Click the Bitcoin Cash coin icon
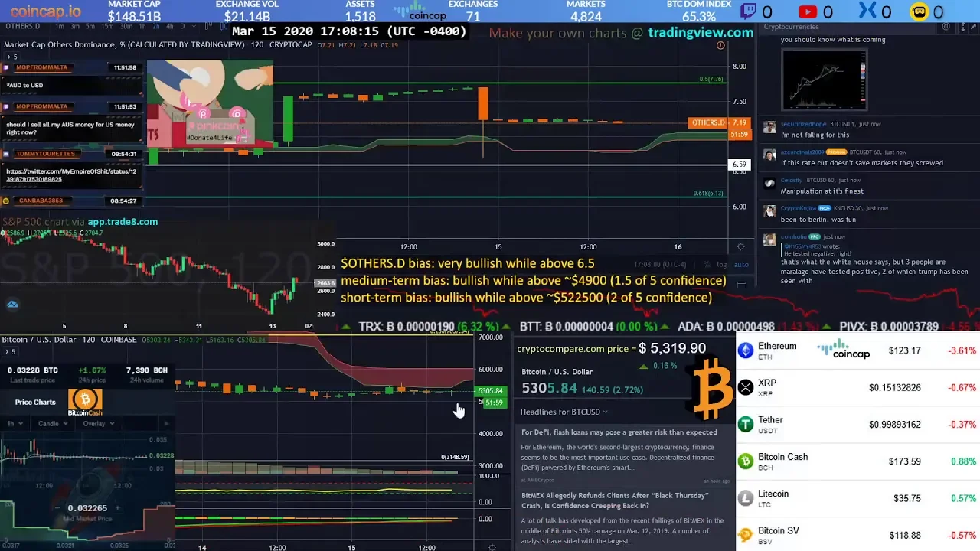The width and height of the screenshot is (980, 551). pos(746,461)
